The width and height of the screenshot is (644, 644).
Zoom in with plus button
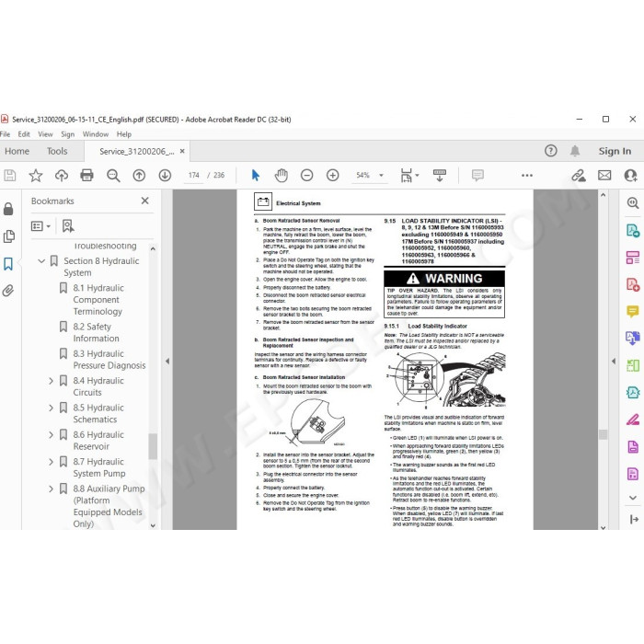coord(333,176)
